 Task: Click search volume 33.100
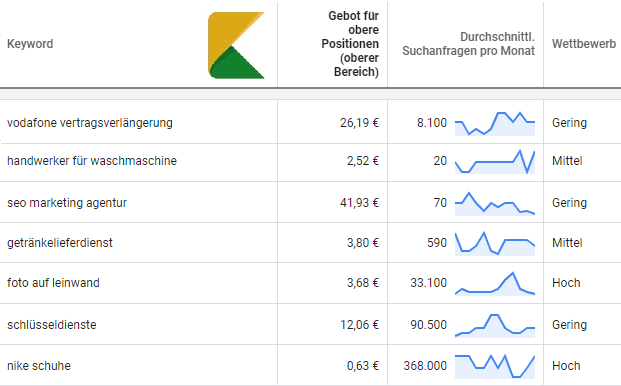[429, 283]
